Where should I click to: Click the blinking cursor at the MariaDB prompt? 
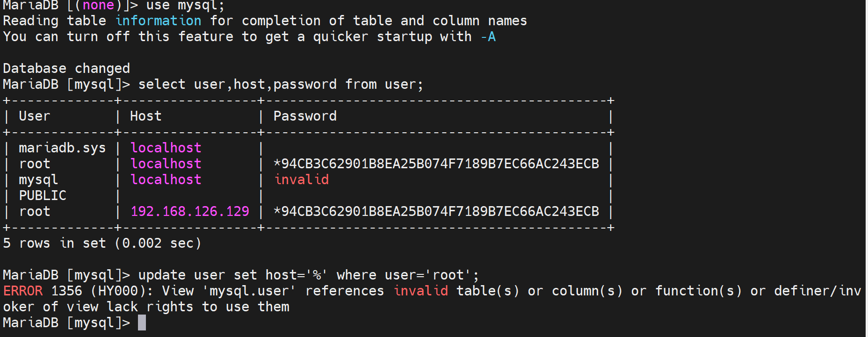tap(142, 323)
